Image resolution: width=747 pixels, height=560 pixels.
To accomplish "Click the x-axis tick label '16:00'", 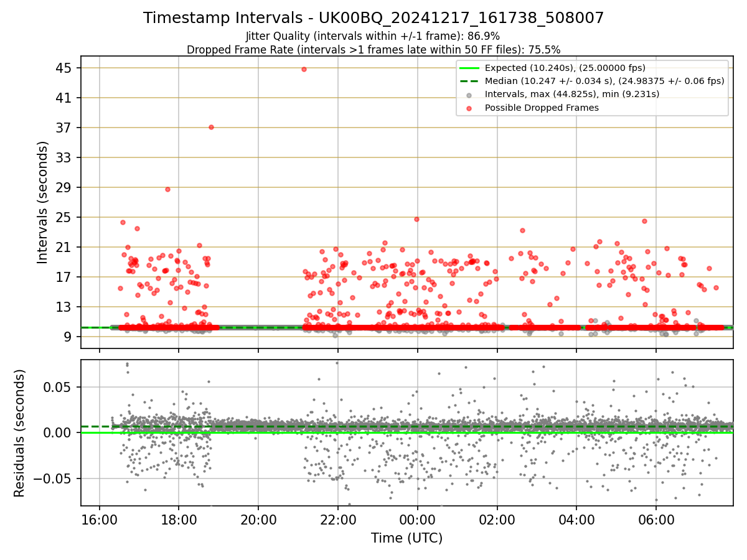I will click(x=100, y=520).
